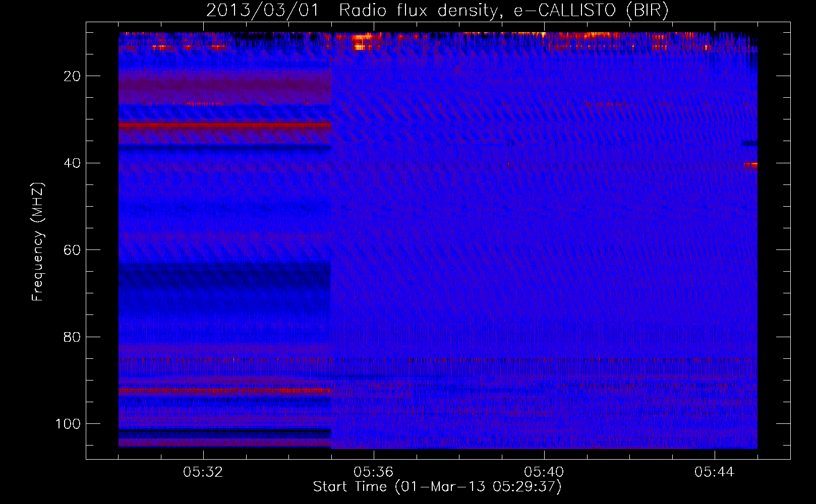This screenshot has height=504, width=816.
Task: Click the plot title '2013/03/01 Radio flux density'
Action: (437, 11)
